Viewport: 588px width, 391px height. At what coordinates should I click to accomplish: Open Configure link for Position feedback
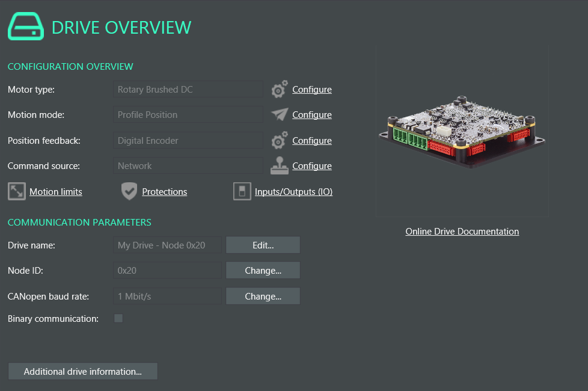point(311,141)
